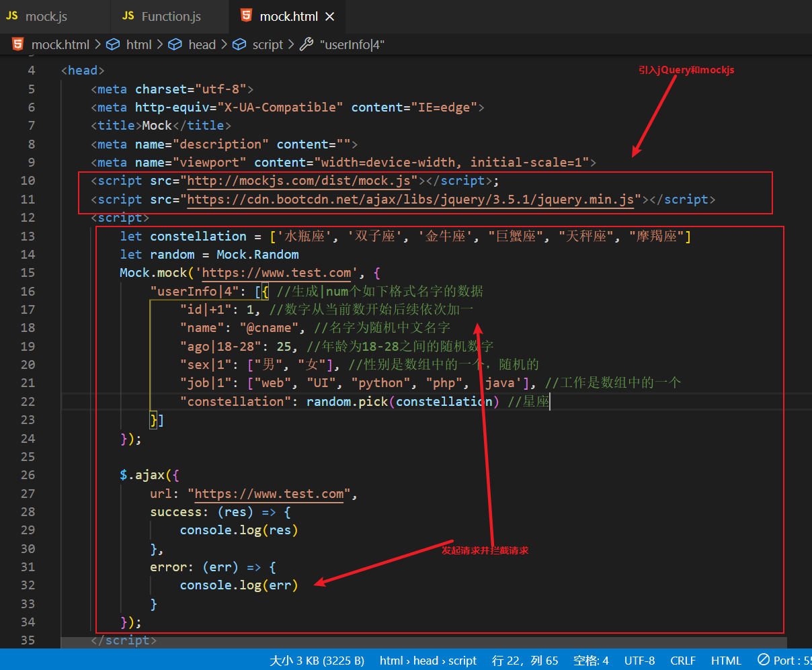Screen dimensions: 812x670
Task: Select the UTF-8 encoding status item
Action: 639,661
